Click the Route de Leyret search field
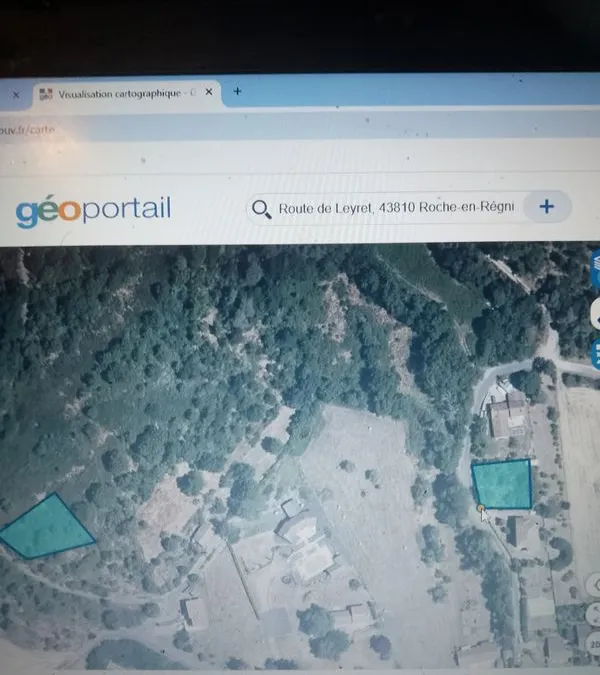The image size is (600, 675). pyautogui.click(x=396, y=207)
